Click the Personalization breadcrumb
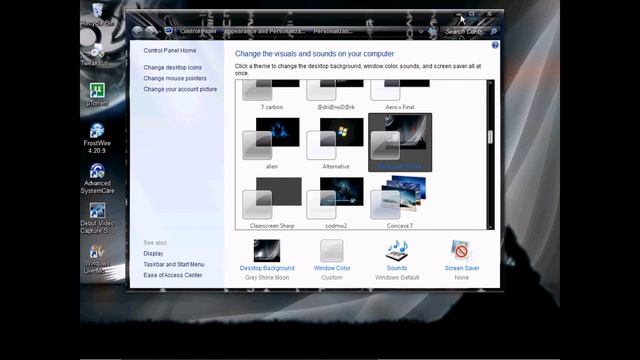640x360 pixels. tap(333, 31)
